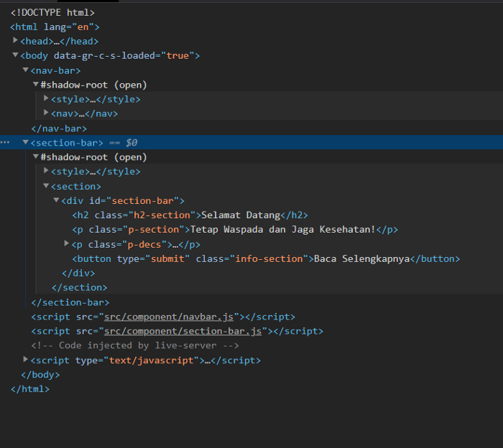This screenshot has height=448, width=503.
Task: Collapse the section element node
Action: pos(46,185)
